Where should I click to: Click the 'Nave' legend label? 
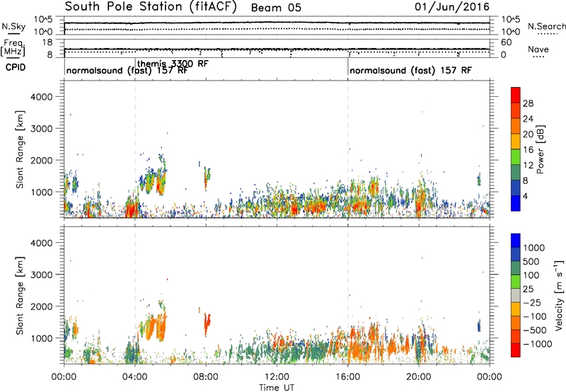coord(538,50)
